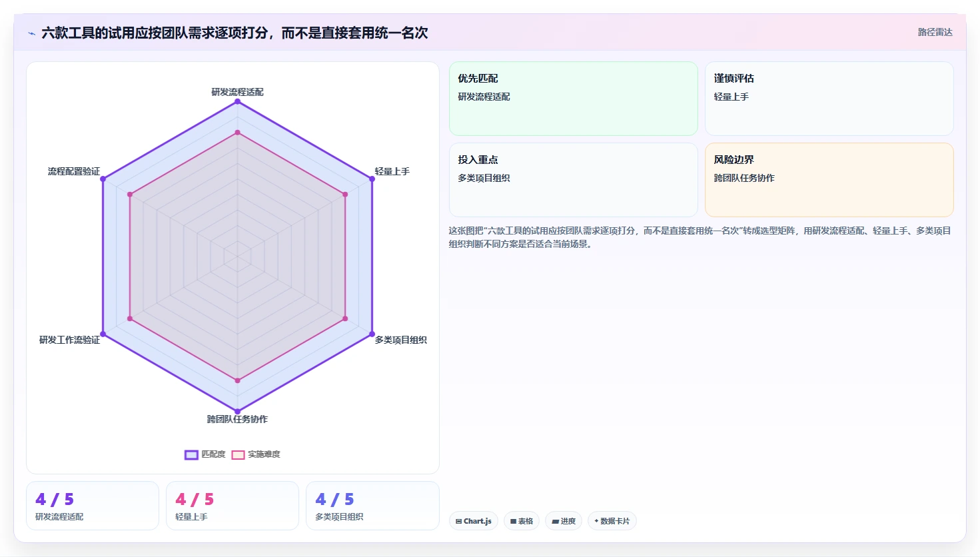
Task: Click the 轻量上手 radar axis label
Action: point(392,171)
